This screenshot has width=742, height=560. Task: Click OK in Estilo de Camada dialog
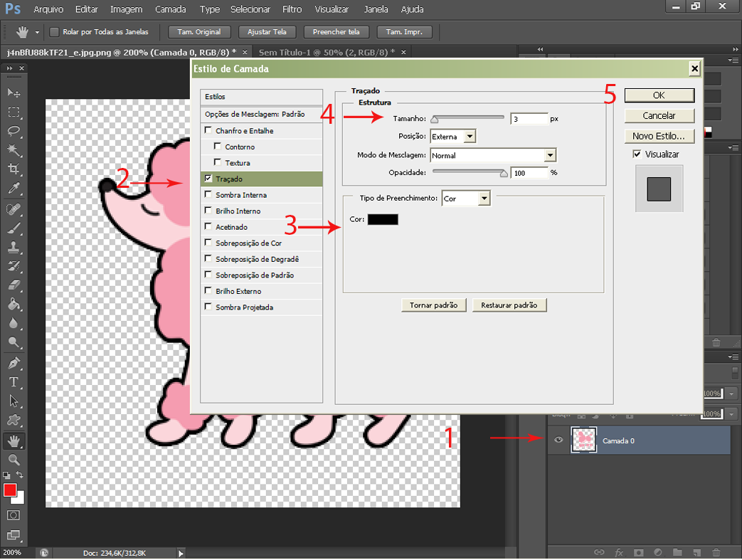[x=659, y=95]
